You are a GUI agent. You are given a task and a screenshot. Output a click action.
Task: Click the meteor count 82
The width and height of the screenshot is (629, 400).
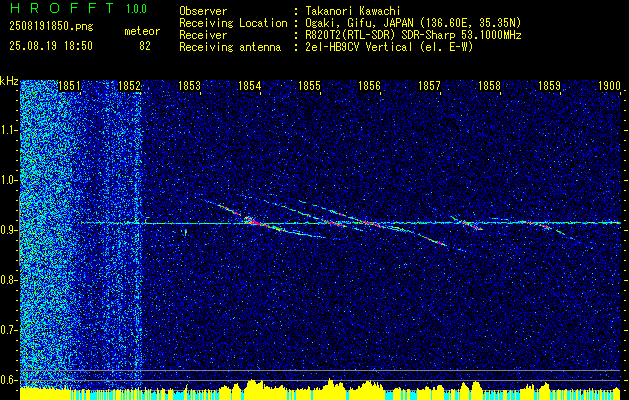coord(145,46)
